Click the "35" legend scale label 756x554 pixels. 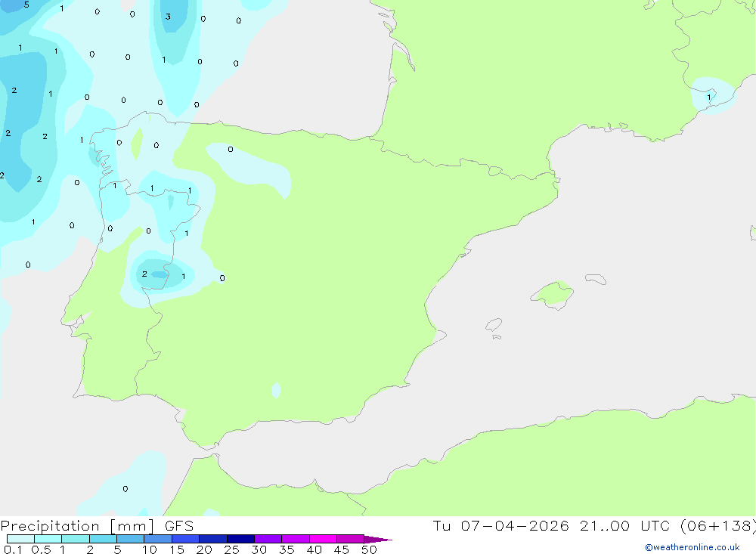287,549
